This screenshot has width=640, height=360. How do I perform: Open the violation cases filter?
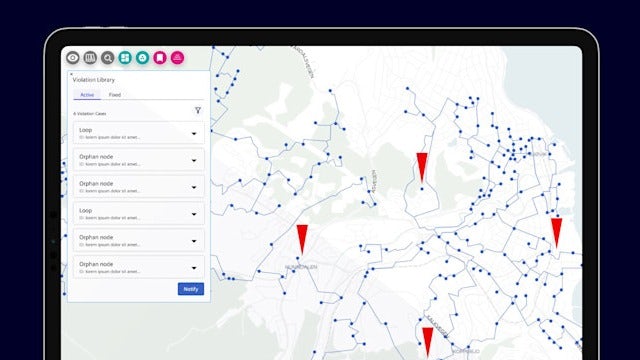click(x=198, y=110)
